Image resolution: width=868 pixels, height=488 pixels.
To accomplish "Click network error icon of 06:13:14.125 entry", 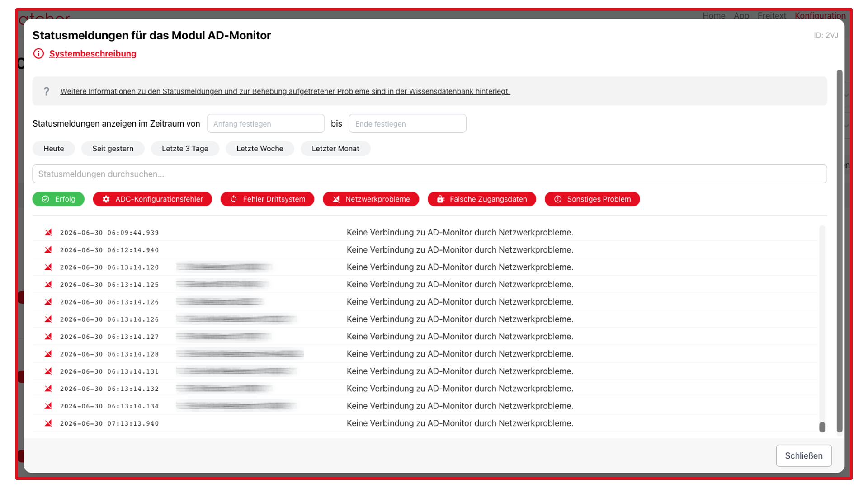I will tap(48, 284).
